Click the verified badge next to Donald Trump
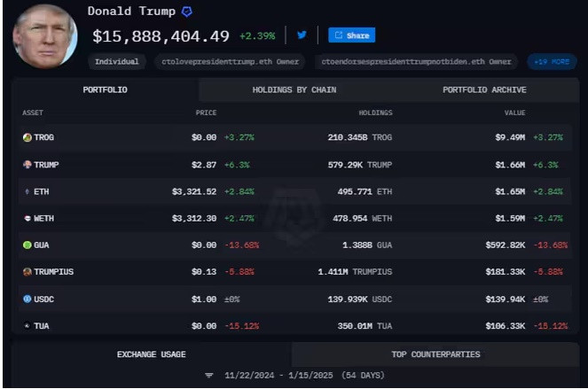 pyautogui.click(x=187, y=12)
